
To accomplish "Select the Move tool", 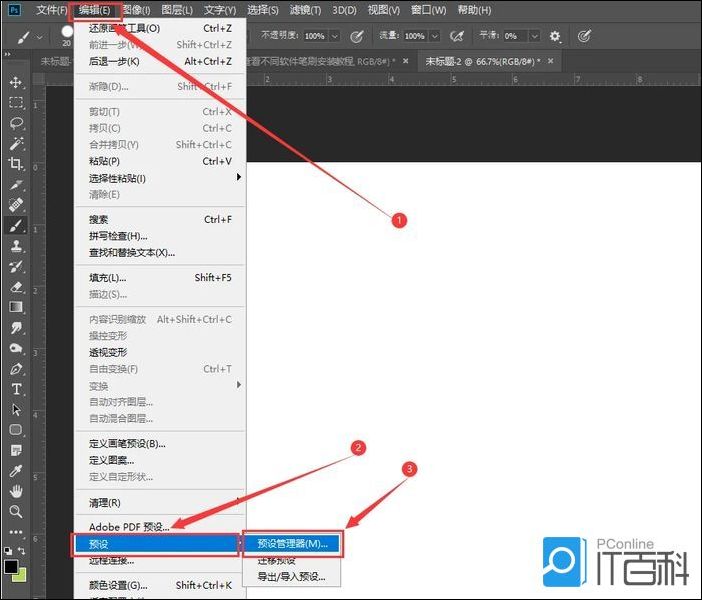I will click(16, 82).
